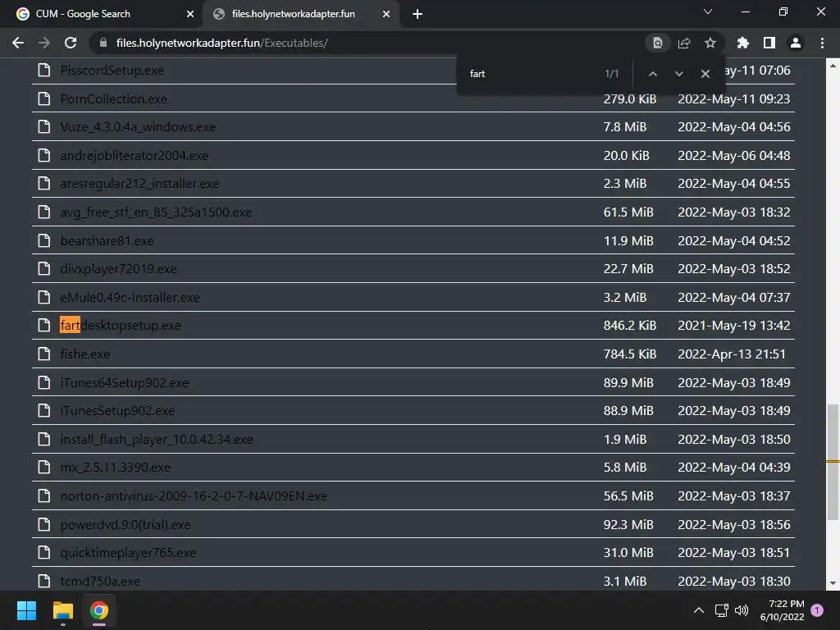This screenshot has height=630, width=840.
Task: Close the Google Search tab
Action: [190, 14]
